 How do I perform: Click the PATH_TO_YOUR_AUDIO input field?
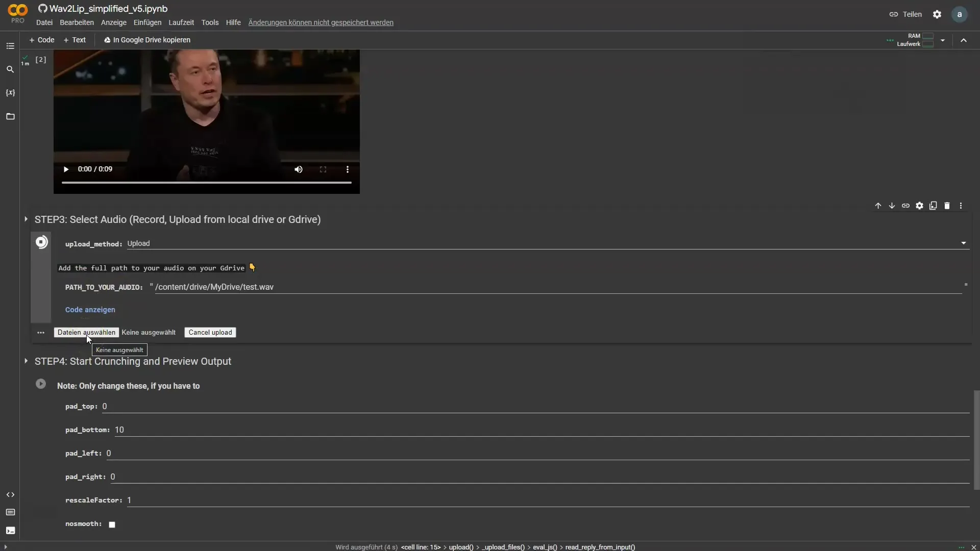(558, 287)
